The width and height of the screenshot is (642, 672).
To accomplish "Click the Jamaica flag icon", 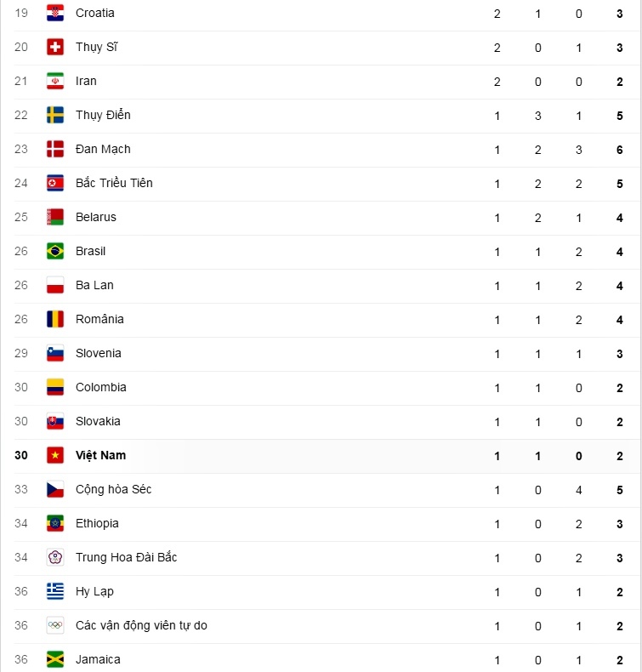I will coord(55,659).
